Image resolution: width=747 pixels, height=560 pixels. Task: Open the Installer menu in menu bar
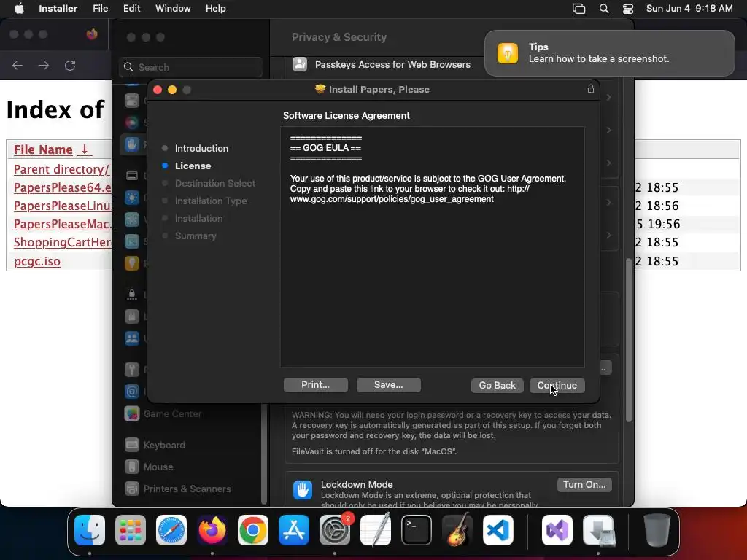[58, 9]
